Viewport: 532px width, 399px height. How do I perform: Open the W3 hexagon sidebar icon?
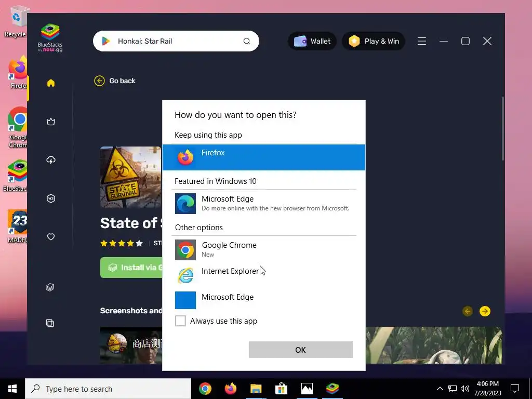pos(51,198)
